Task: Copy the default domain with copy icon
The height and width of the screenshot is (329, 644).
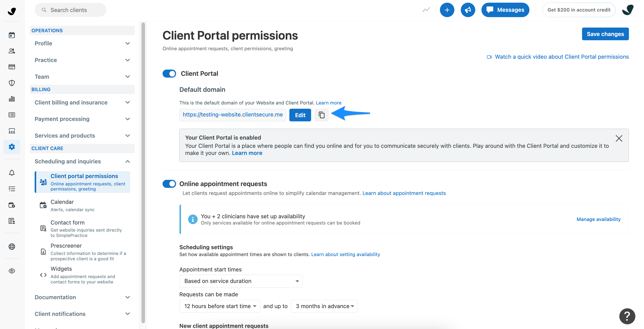Action: coord(322,115)
